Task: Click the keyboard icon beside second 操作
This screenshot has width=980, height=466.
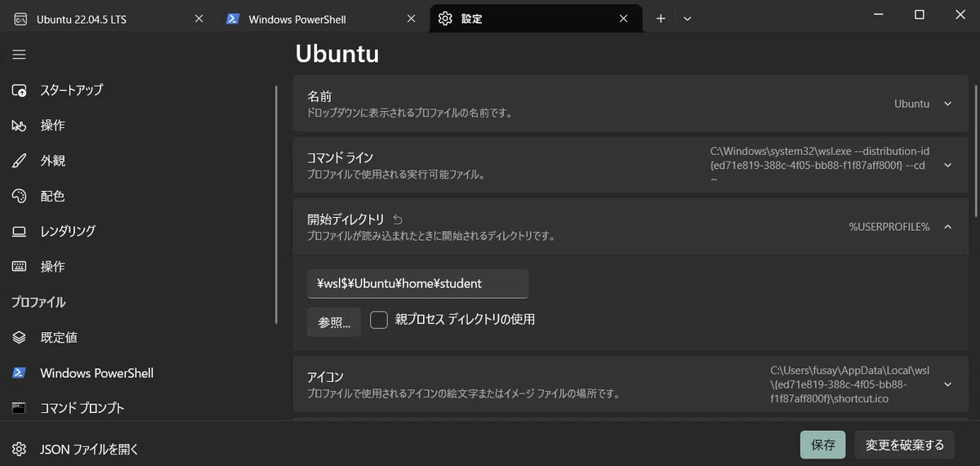Action: point(19,267)
